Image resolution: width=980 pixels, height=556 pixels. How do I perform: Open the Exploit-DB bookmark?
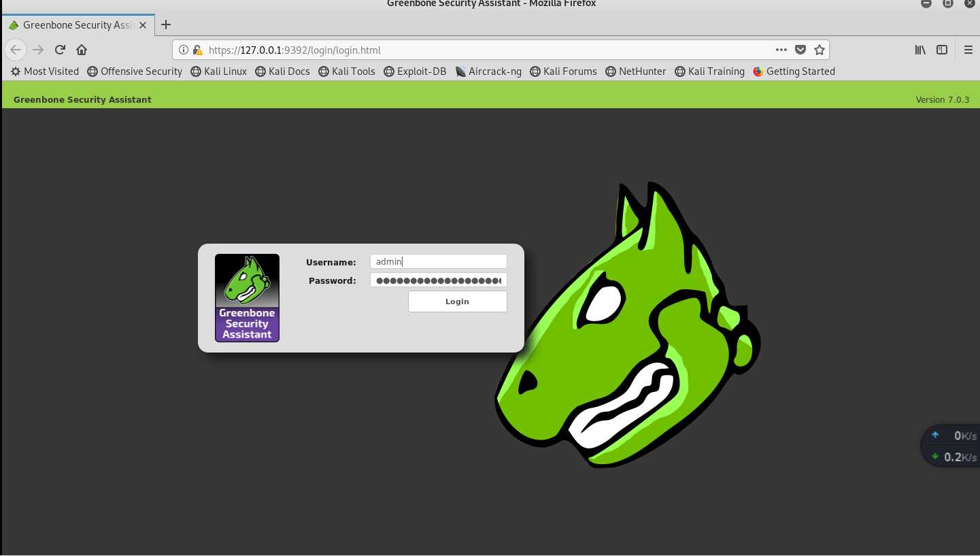point(415,71)
